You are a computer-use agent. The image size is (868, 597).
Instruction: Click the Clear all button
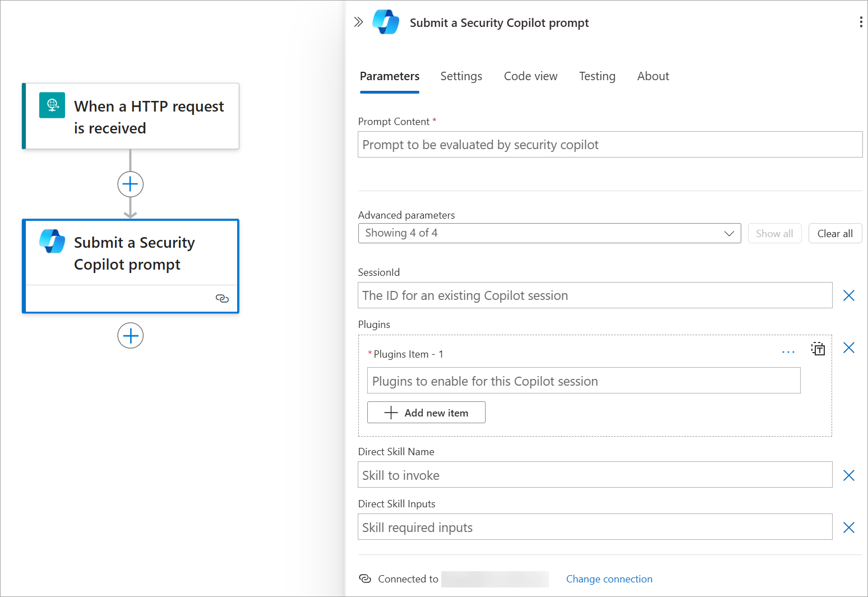(835, 233)
